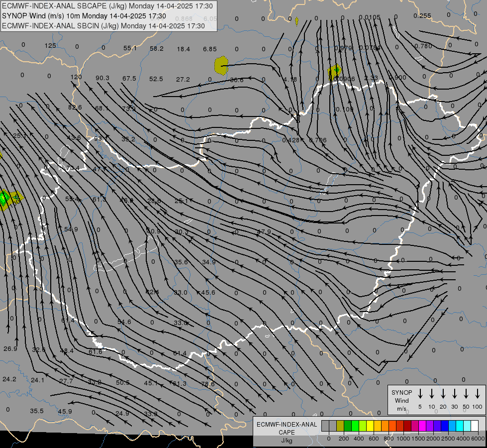Image resolution: width=487 pixels, height=448 pixels.
Task: Click the grid value 54.9
Action: click(71, 229)
